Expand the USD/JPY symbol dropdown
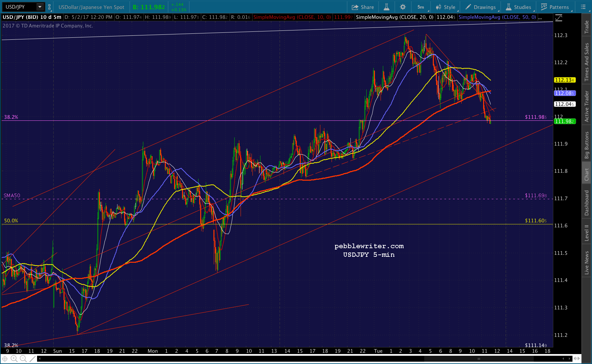 (40, 7)
